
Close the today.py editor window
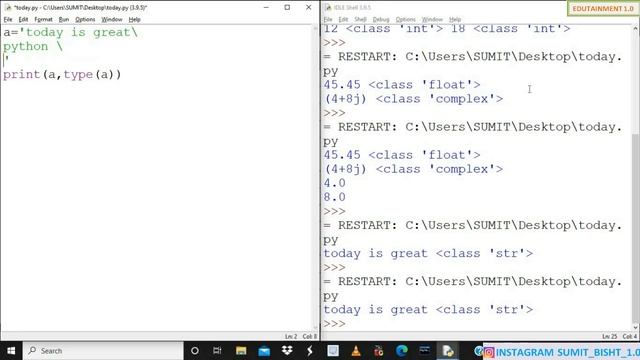(x=309, y=7)
